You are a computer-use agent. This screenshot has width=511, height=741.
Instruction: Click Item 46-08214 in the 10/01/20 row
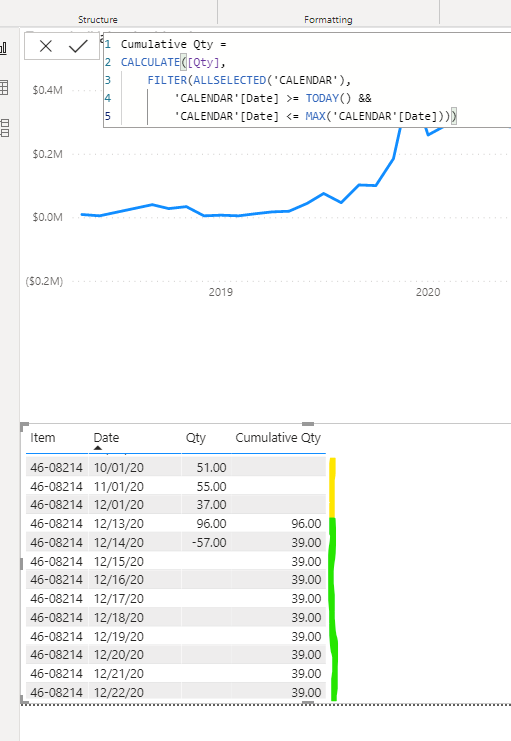(56, 467)
